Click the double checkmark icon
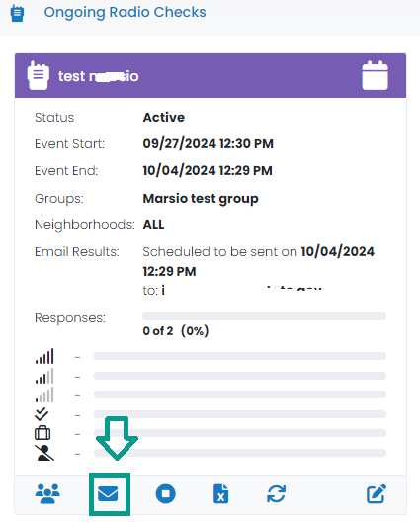The height and width of the screenshot is (522, 420). pyautogui.click(x=42, y=414)
